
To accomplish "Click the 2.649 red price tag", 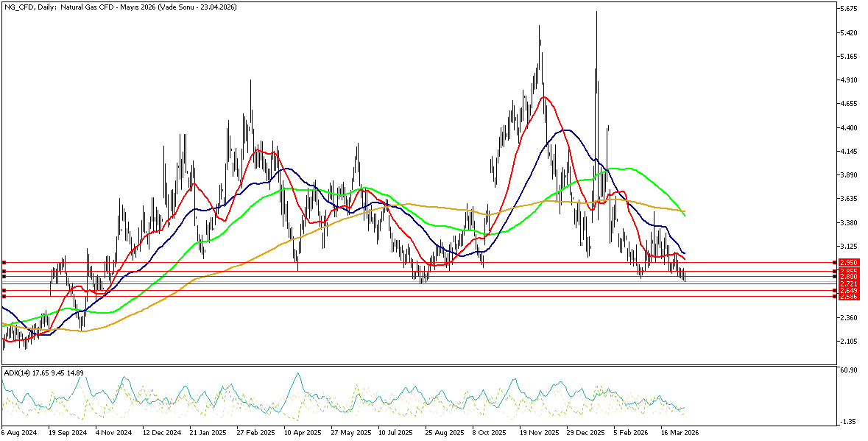I will coord(849,291).
